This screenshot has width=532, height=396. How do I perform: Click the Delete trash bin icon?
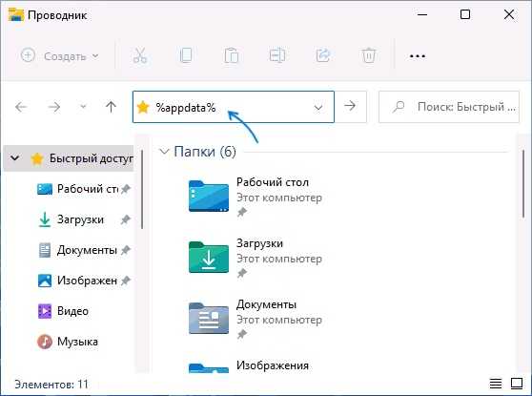coord(368,55)
